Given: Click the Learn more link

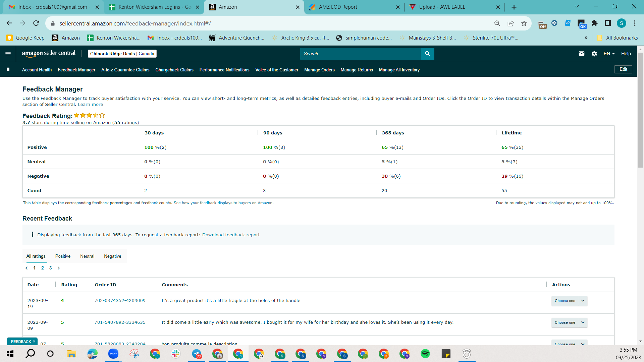Looking at the screenshot, I should tap(91, 105).
